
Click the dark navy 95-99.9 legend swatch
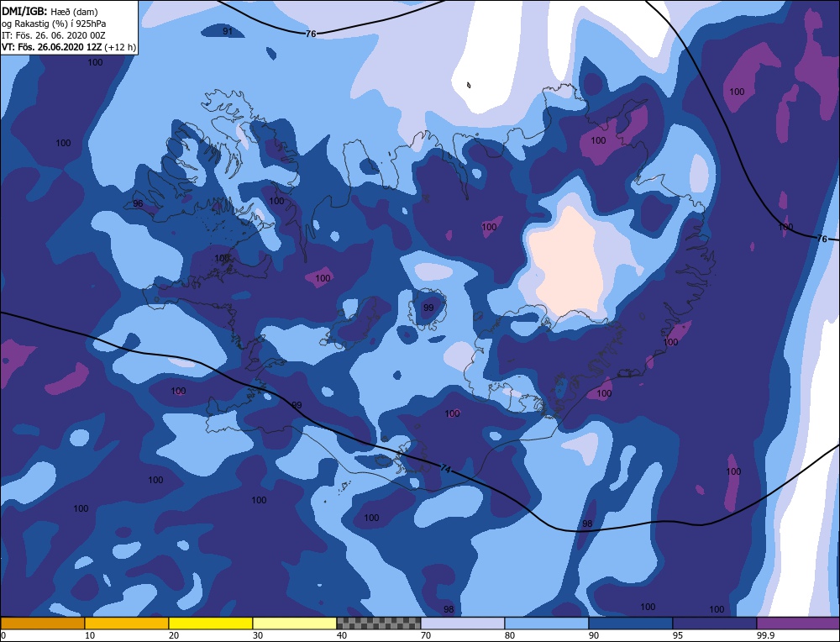click(x=715, y=623)
